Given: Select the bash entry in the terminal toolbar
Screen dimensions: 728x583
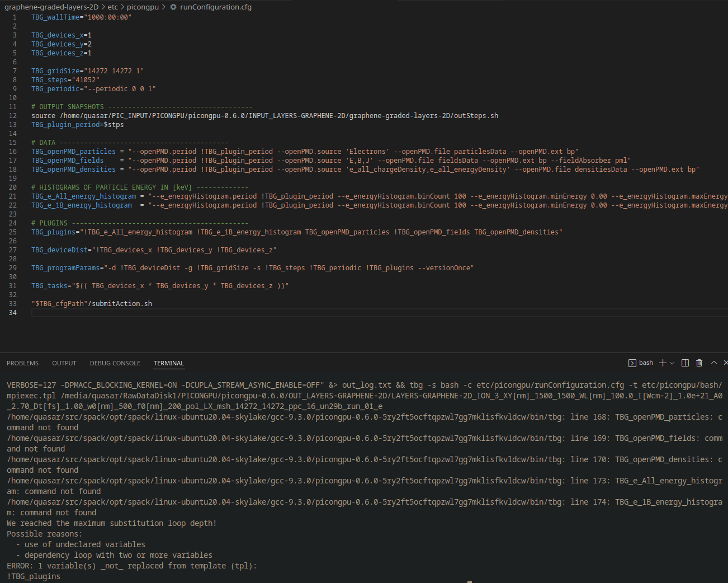Looking at the screenshot, I should [646, 363].
